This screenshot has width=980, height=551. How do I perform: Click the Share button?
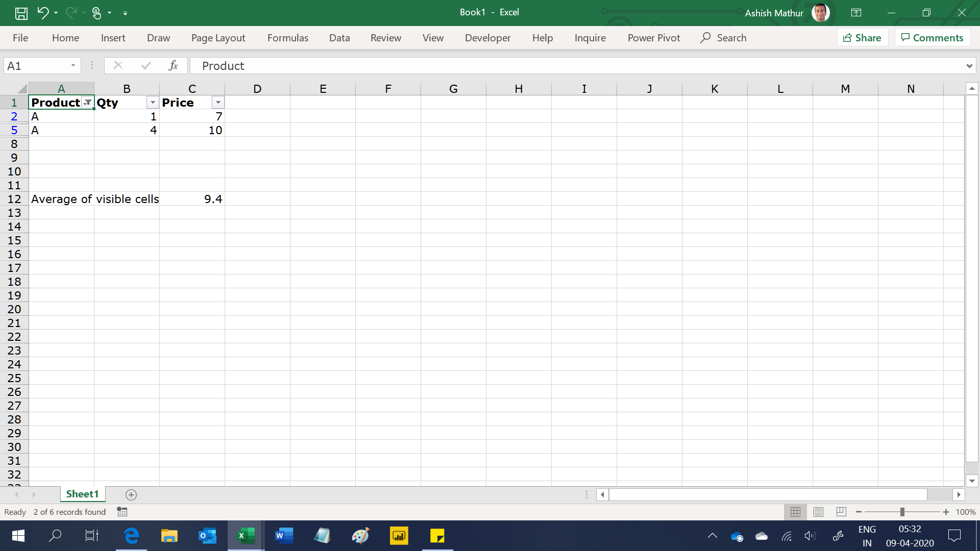863,38
